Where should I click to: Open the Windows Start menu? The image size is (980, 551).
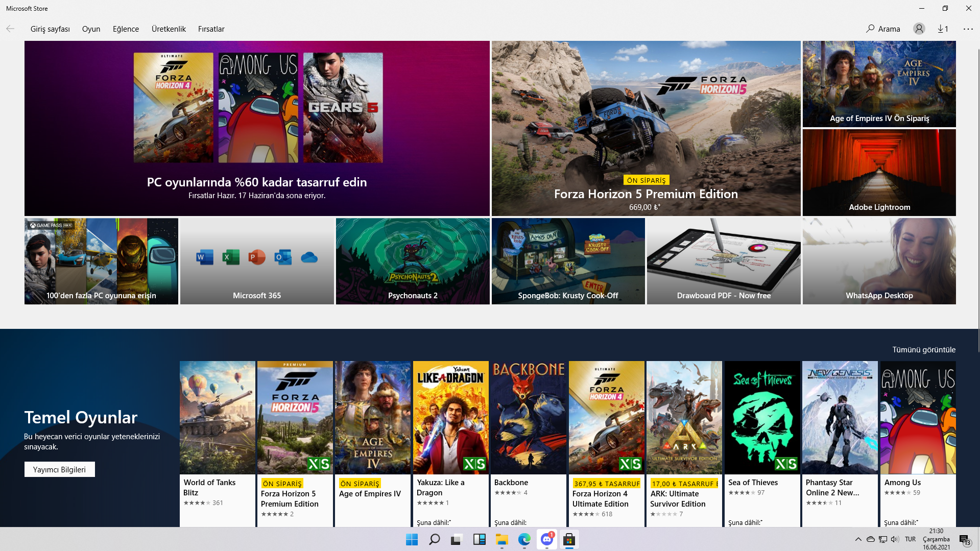[x=412, y=539]
